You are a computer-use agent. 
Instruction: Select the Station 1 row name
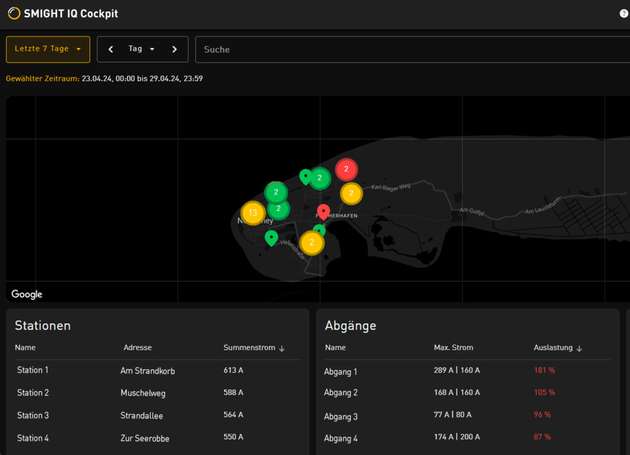33,370
